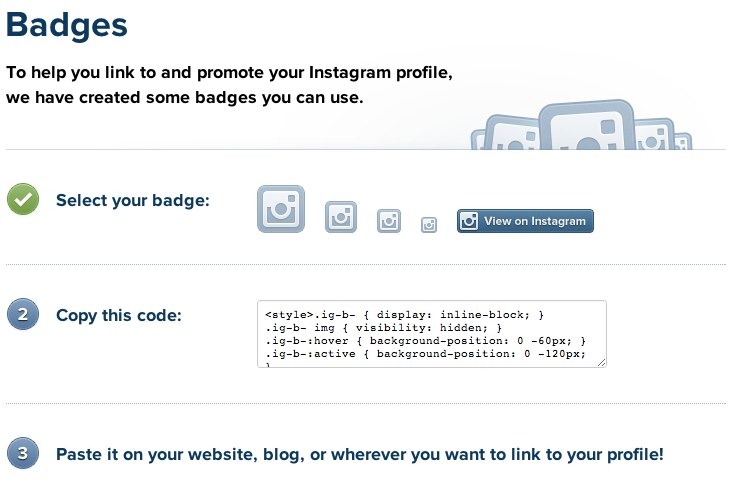Click the first line of code starting with <style>

404,315
